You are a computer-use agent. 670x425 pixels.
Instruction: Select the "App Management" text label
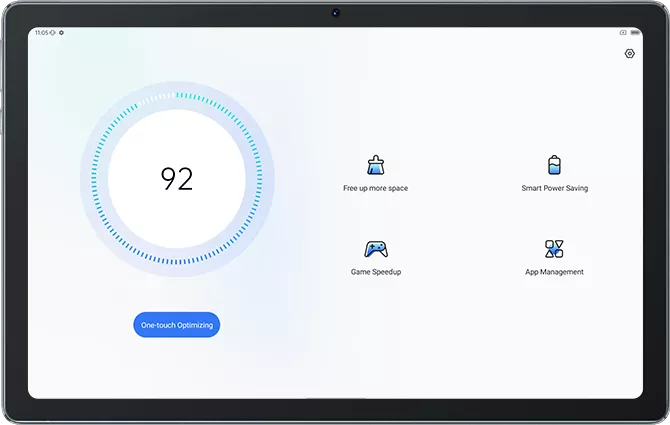pos(554,272)
